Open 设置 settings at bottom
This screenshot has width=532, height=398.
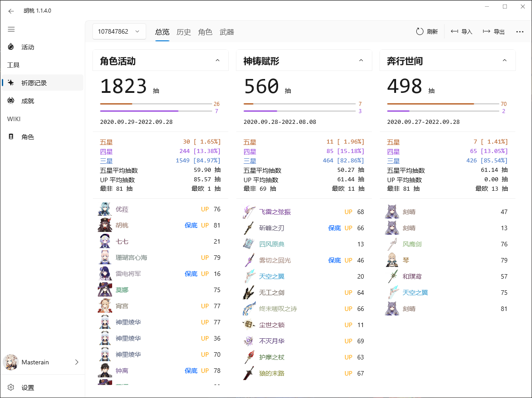click(x=28, y=387)
